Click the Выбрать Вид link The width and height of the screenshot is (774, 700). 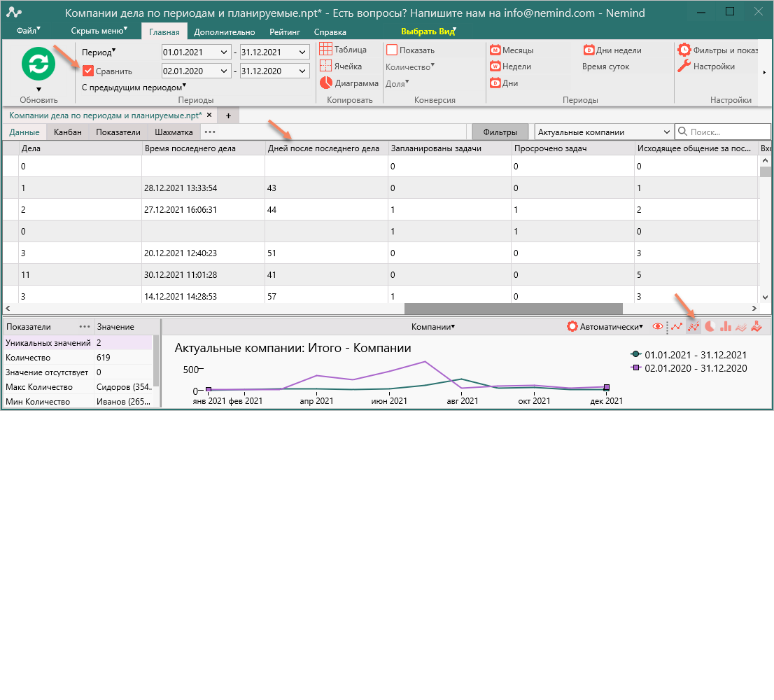coord(428,31)
